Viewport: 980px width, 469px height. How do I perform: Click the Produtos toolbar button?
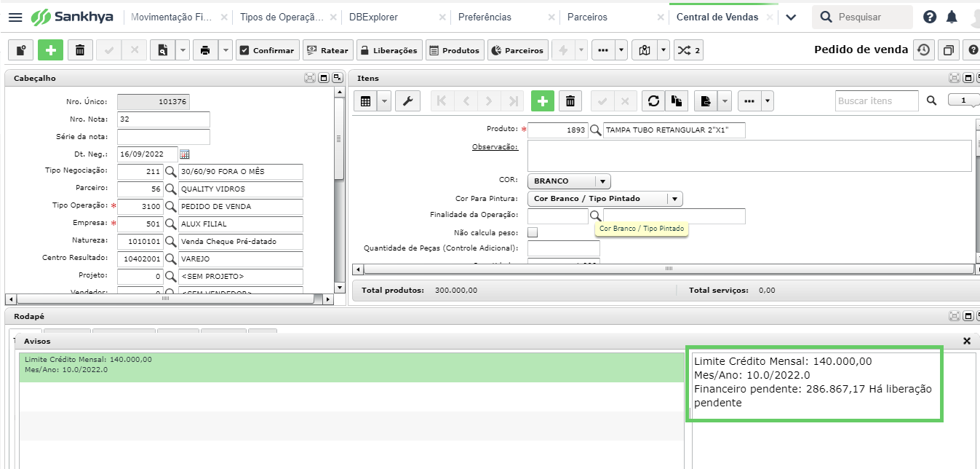(x=455, y=50)
